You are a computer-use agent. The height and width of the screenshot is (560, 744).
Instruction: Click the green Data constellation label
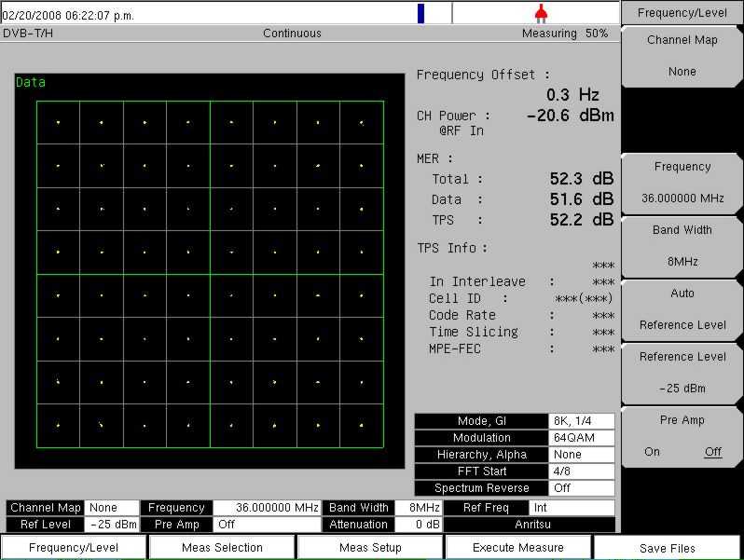(x=31, y=82)
